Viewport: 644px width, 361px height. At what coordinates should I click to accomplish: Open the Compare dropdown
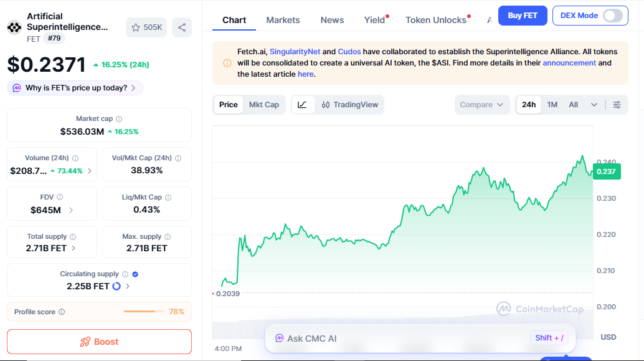click(x=481, y=104)
